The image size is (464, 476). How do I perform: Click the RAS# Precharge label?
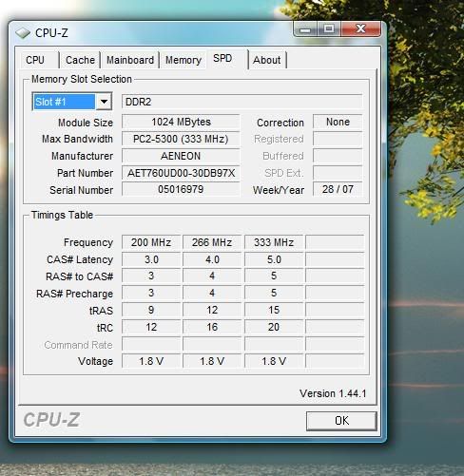(74, 294)
